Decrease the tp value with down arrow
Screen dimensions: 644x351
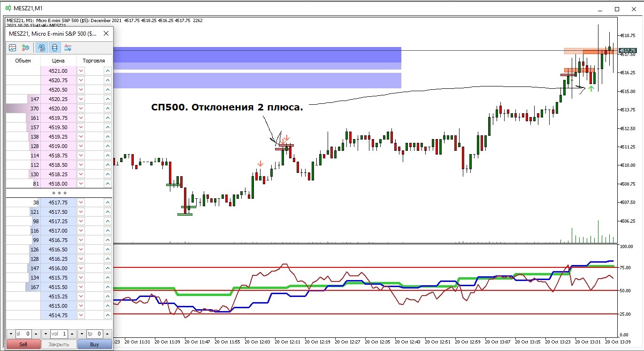(82, 334)
